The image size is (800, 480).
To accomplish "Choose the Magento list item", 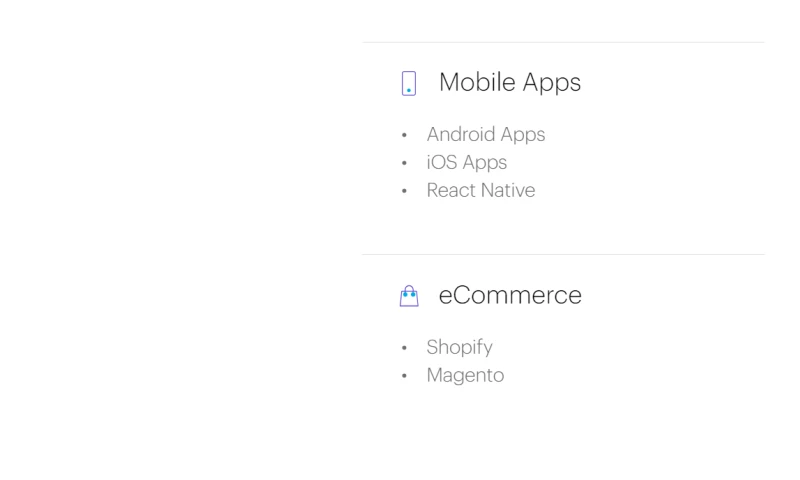I will pyautogui.click(x=465, y=375).
